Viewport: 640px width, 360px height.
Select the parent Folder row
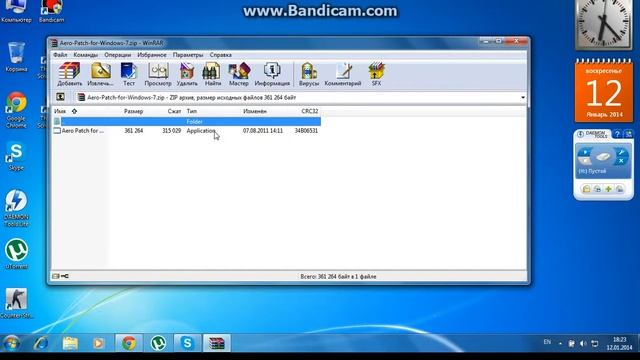[x=187, y=121]
